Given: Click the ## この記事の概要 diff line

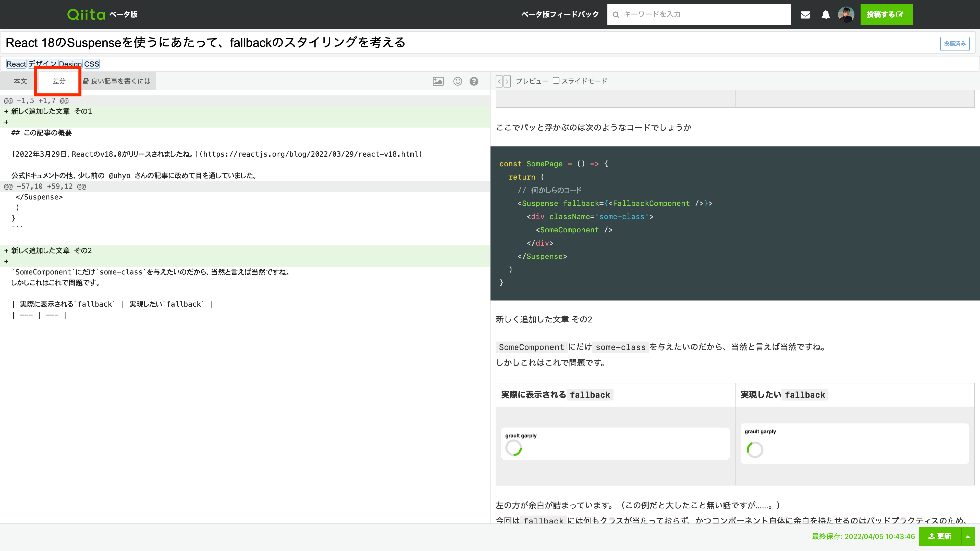Looking at the screenshot, I should pos(245,133).
